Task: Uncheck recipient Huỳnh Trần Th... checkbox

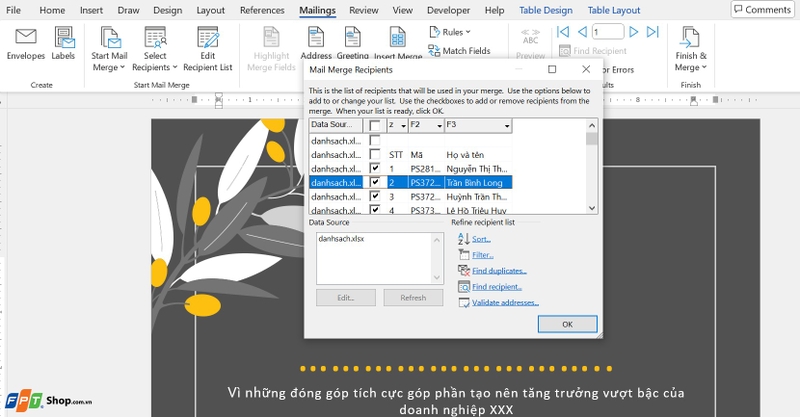Action: click(375, 196)
